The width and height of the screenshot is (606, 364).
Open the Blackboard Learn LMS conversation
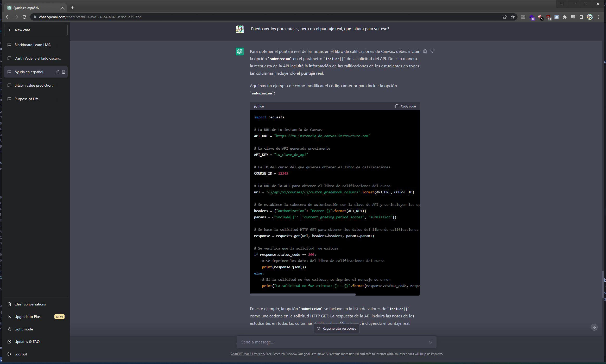[33, 45]
